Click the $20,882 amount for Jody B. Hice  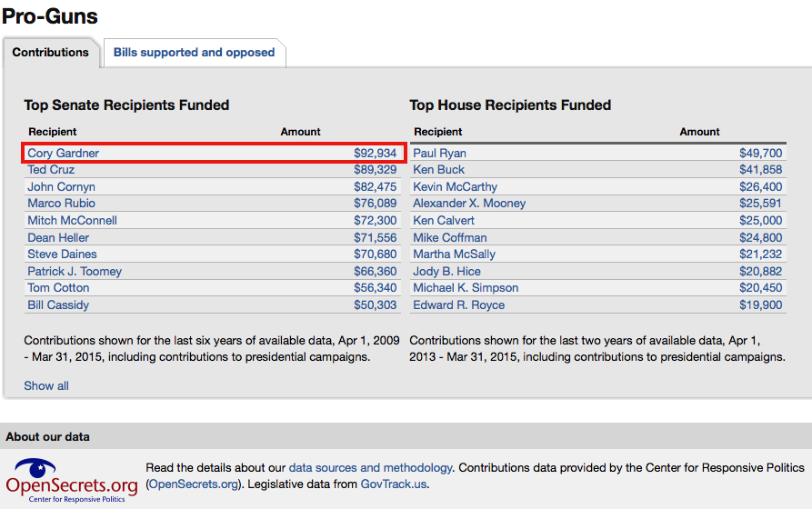761,272
